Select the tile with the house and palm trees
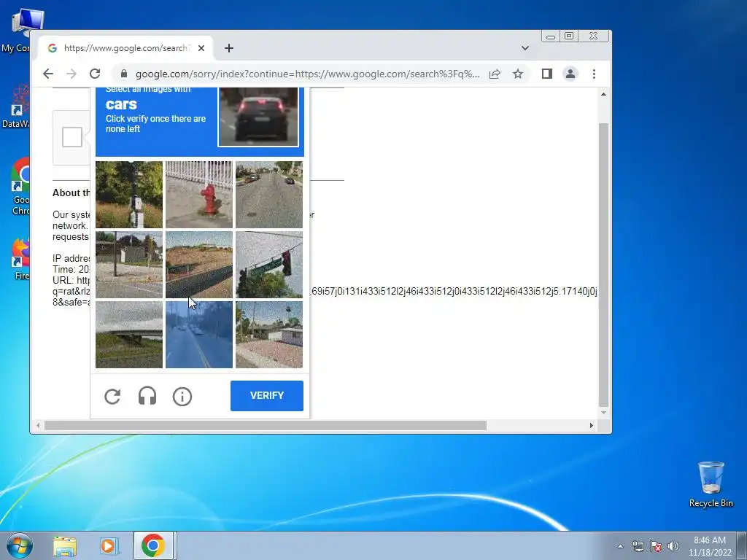 click(269, 334)
